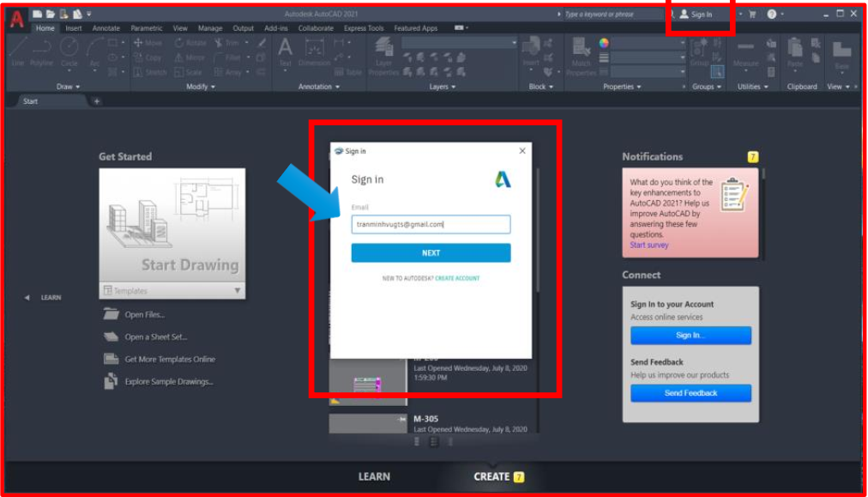Click the NEXT button in Sign in dialog

point(431,253)
